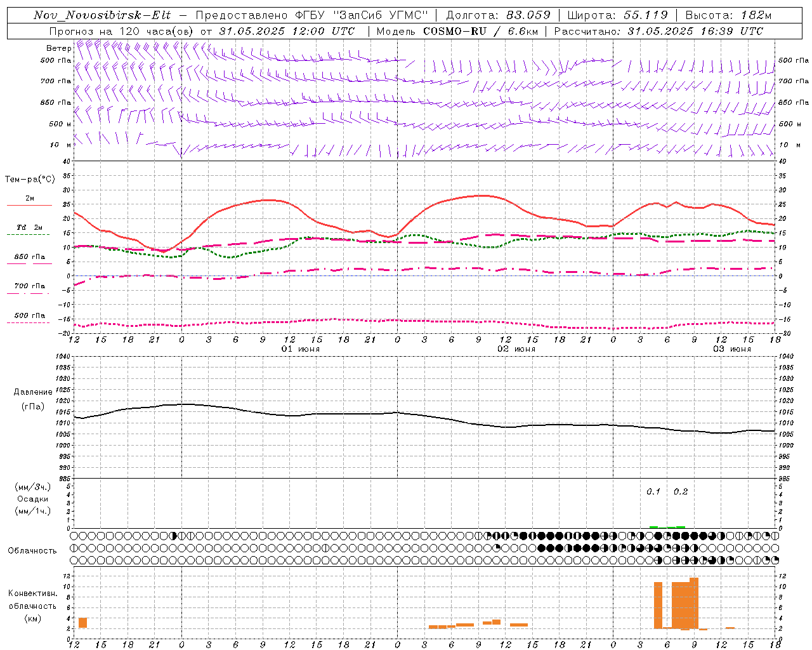Click the 'Ветер' wind panel label
Screen dimensions: 812x650
pyautogui.click(x=58, y=48)
